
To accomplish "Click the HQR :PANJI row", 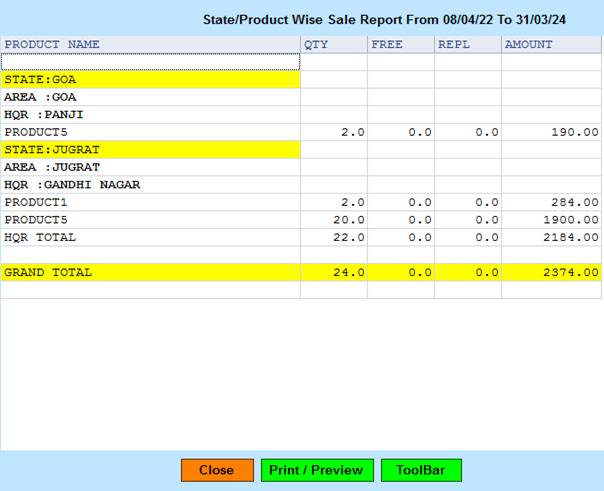I will tap(44, 115).
